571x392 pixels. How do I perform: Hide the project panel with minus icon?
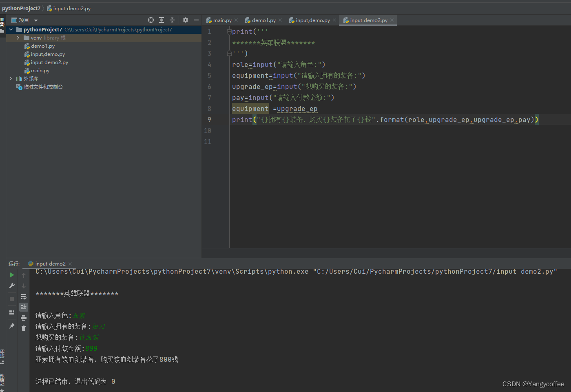click(x=196, y=20)
